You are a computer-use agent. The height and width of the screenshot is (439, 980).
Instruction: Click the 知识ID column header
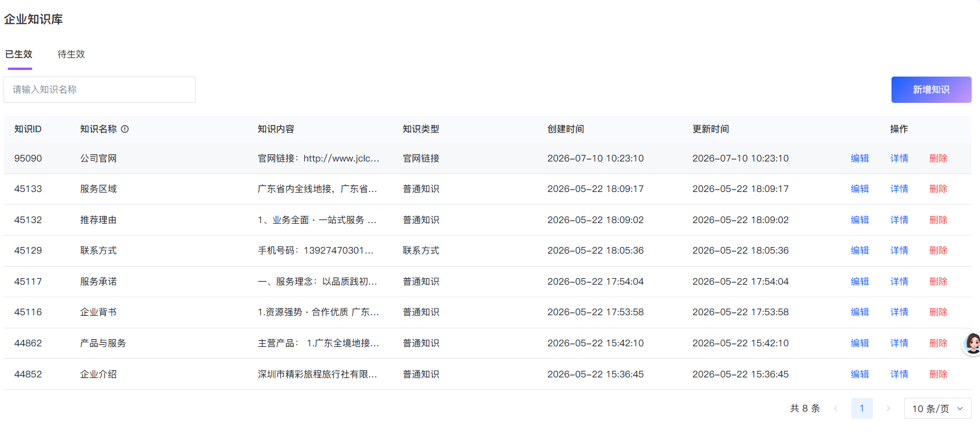[28, 129]
